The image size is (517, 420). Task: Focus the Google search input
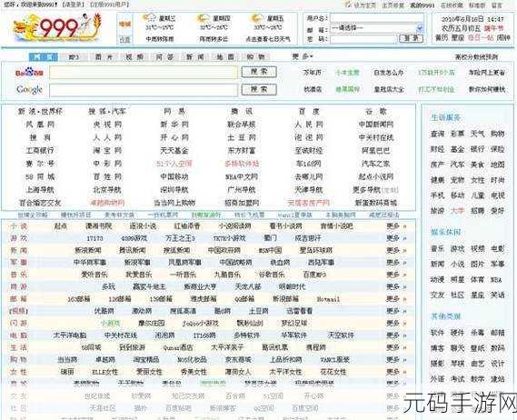(x=144, y=90)
